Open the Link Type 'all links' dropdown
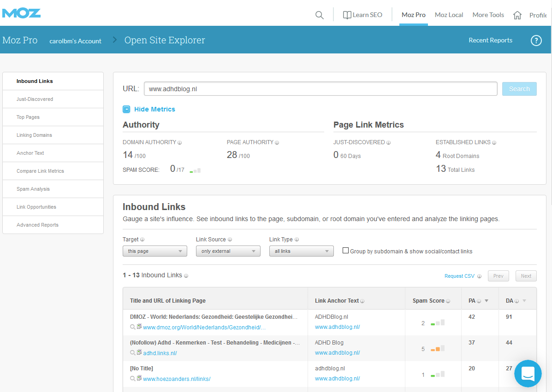This screenshot has height=392, width=552. 301,251
